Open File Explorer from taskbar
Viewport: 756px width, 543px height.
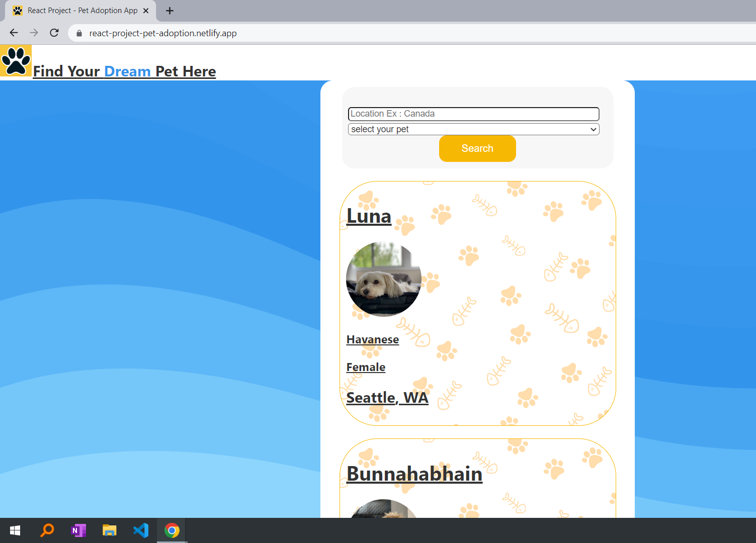pyautogui.click(x=110, y=530)
